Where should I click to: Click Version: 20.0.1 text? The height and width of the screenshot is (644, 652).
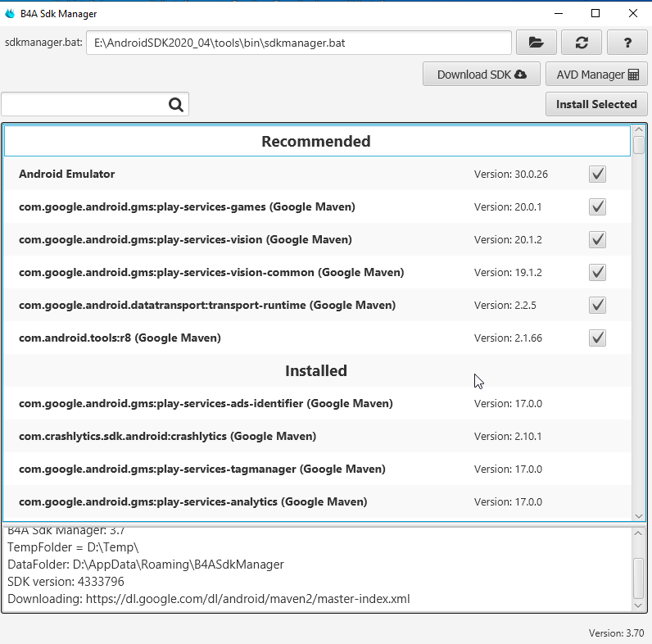(508, 206)
